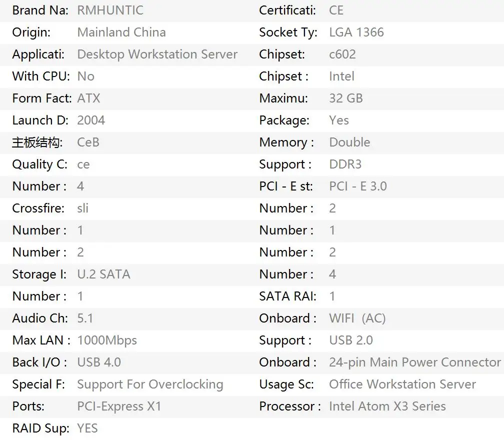Click the PCI-Express X1 ports value
Viewport: 504px width, 440px height.
point(119,406)
